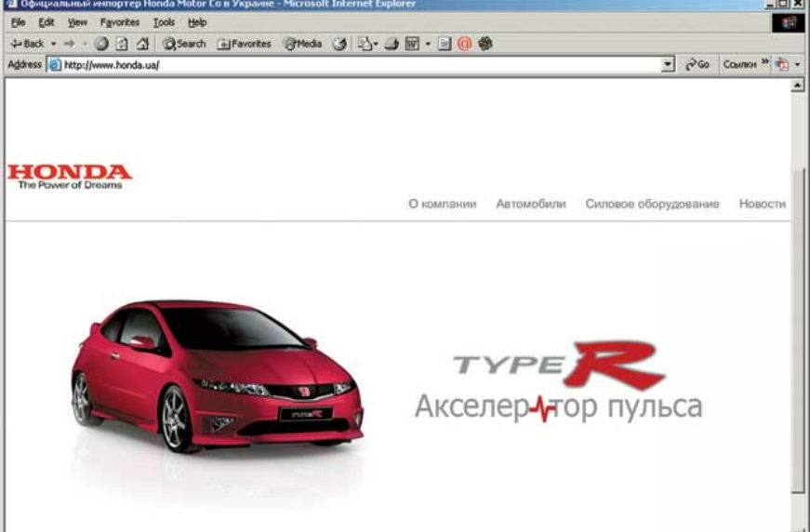
Task: Expand the Address bar URL dropdown
Action: click(668, 65)
